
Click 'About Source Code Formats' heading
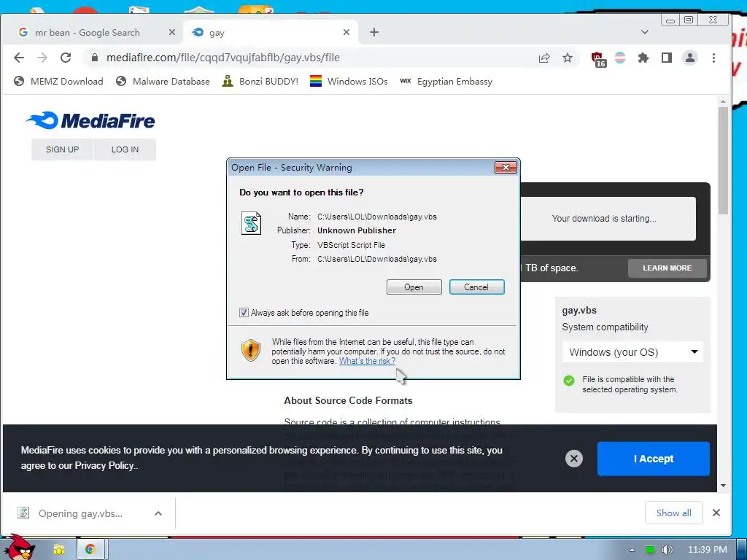(x=348, y=400)
